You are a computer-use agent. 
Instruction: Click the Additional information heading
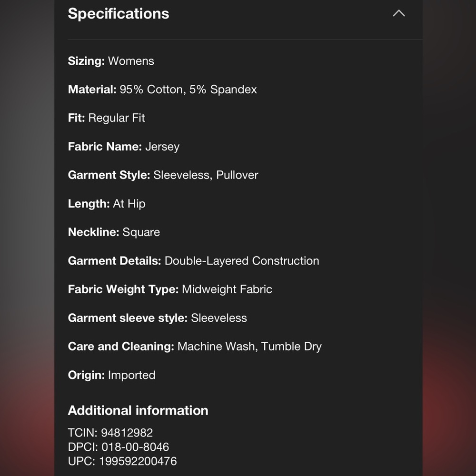[138, 410]
